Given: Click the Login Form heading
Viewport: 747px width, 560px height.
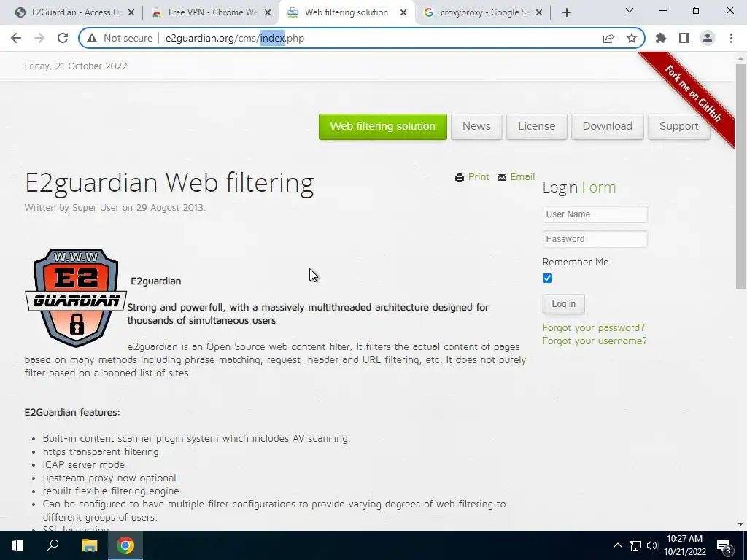Looking at the screenshot, I should (x=579, y=187).
